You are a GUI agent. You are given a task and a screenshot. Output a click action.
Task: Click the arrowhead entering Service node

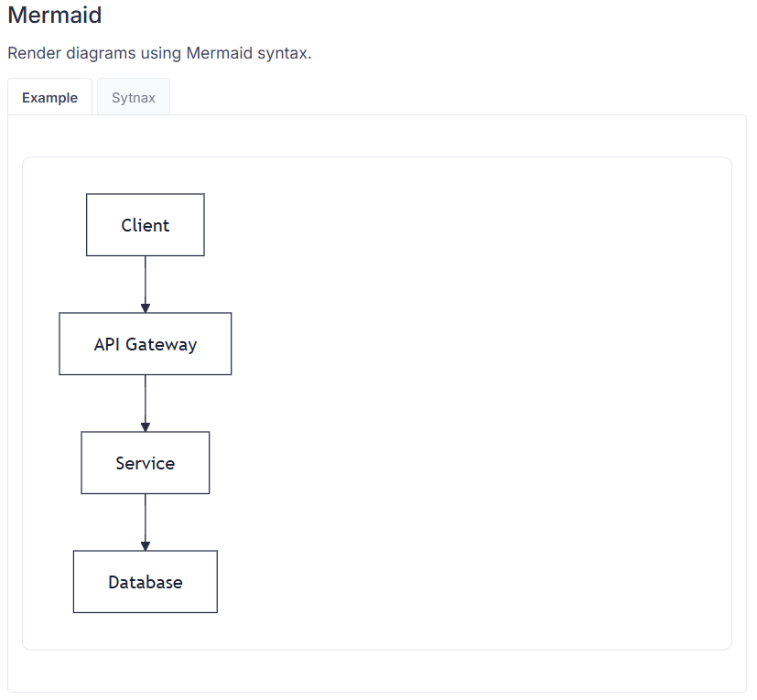(x=146, y=427)
